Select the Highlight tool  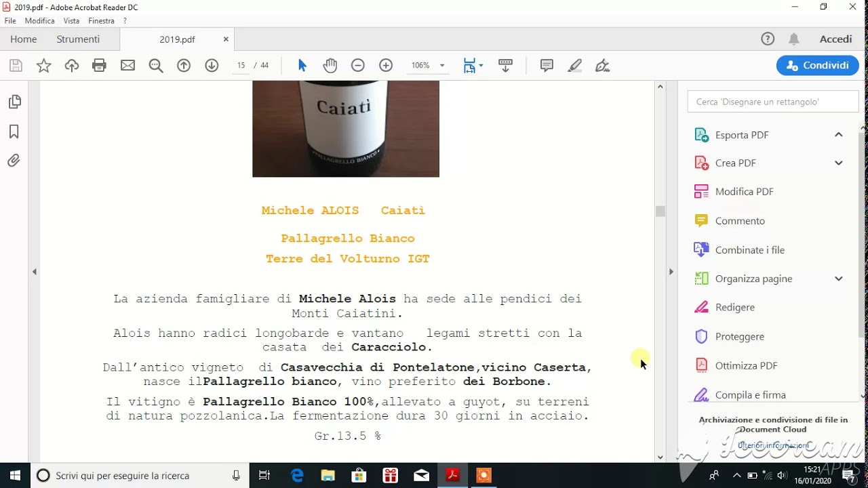(574, 65)
